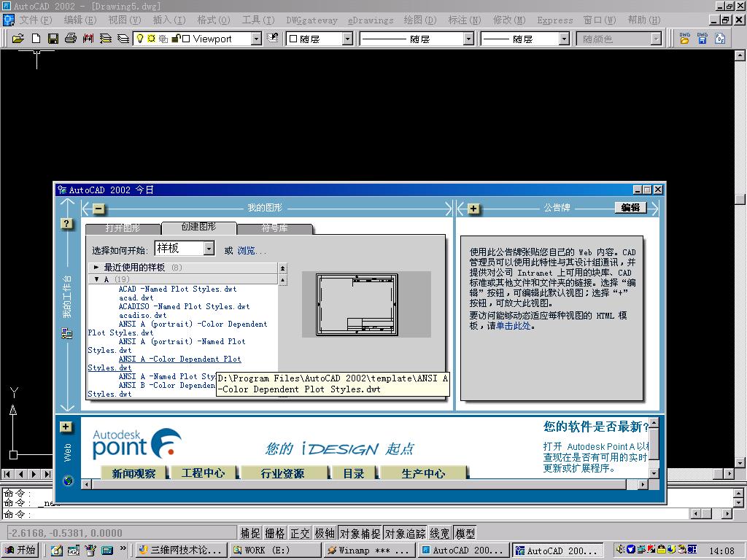The width and height of the screenshot is (747, 560).
Task: Open the DWGgateway menu
Action: 311,20
